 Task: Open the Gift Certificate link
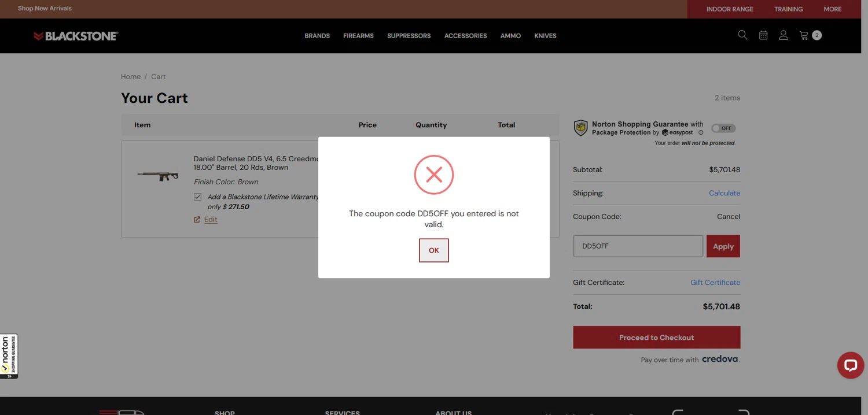click(x=715, y=283)
